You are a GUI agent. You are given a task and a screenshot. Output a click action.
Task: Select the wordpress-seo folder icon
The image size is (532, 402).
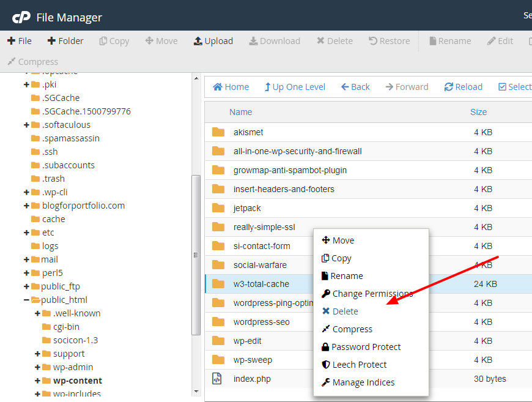coord(218,322)
